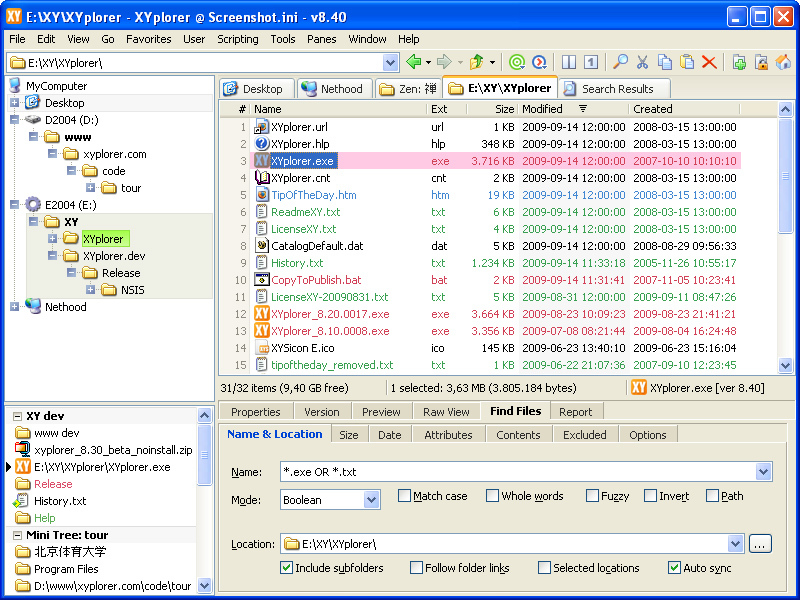Viewport: 800px width, 600px height.
Task: Select the Contents search tab
Action: (518, 435)
